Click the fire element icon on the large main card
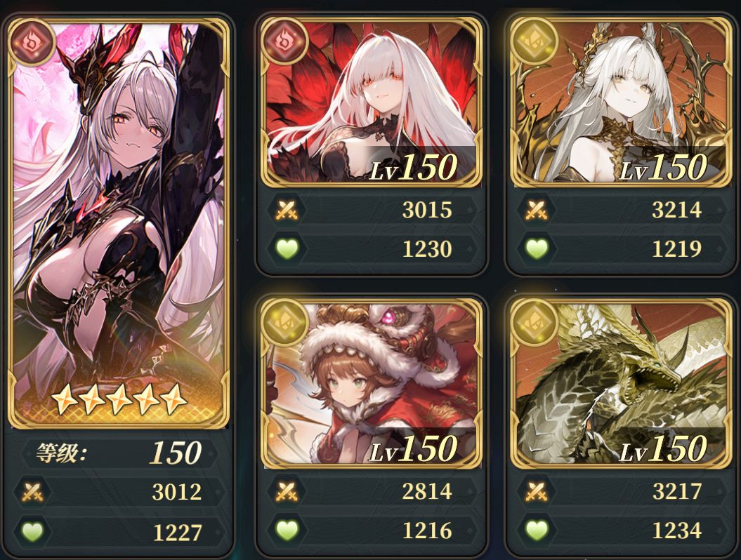The width and height of the screenshot is (741, 560). (x=32, y=42)
